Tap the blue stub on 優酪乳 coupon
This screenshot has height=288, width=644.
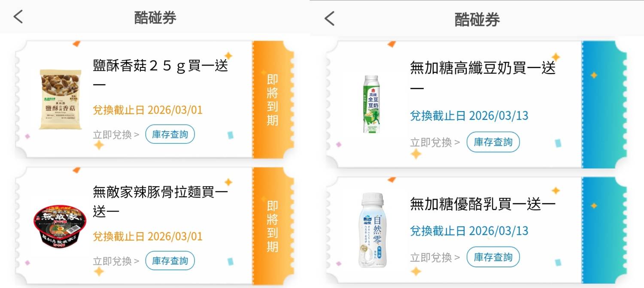pos(604,230)
